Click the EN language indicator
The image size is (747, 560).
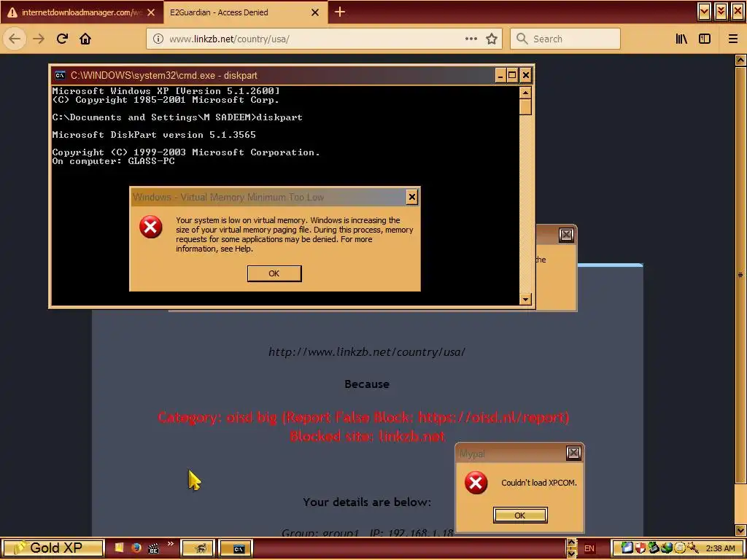(589, 548)
